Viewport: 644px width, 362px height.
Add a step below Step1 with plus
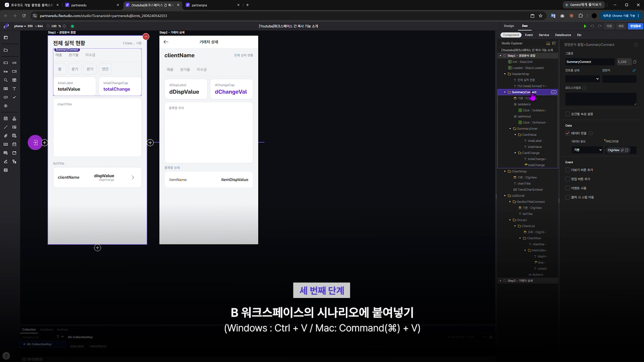point(97,248)
